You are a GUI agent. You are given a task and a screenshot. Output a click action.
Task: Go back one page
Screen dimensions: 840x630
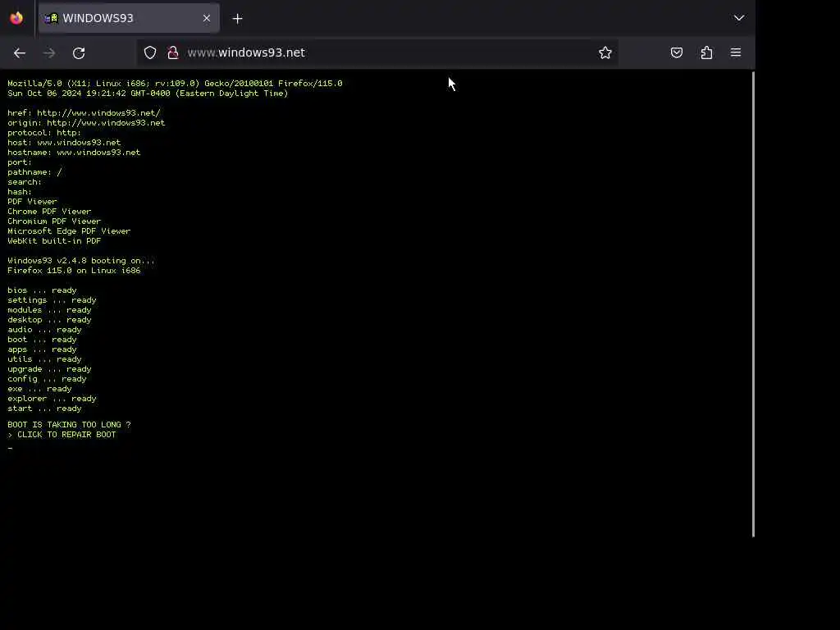click(x=20, y=52)
